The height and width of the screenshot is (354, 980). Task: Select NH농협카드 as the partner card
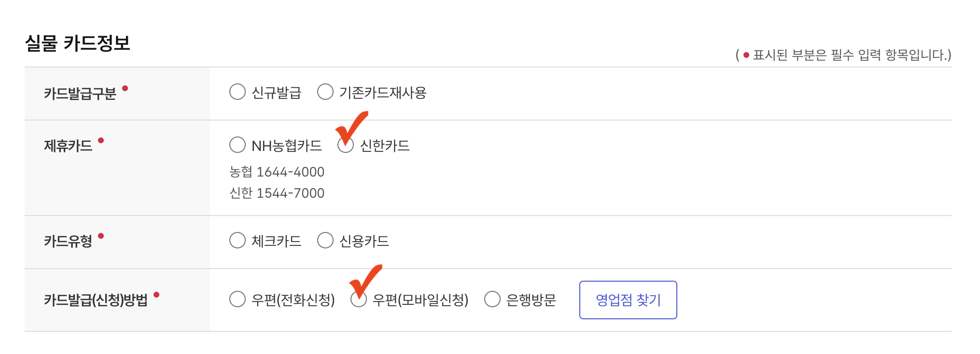point(237,145)
